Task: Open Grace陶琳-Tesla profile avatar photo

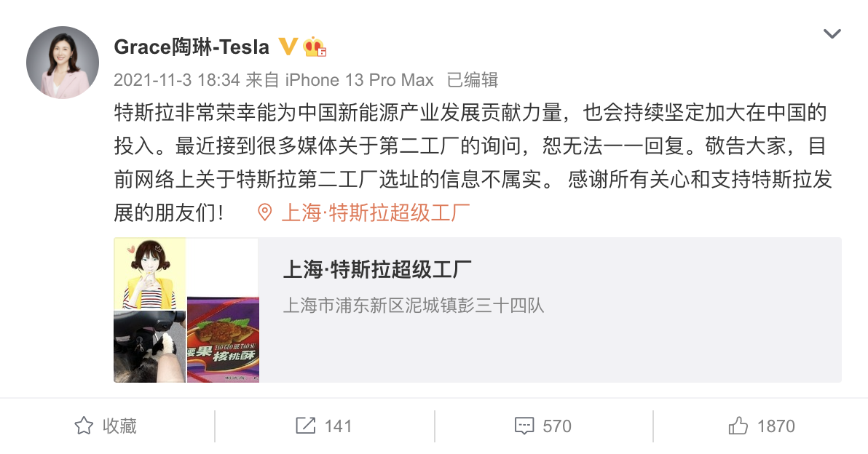Action: pyautogui.click(x=63, y=63)
